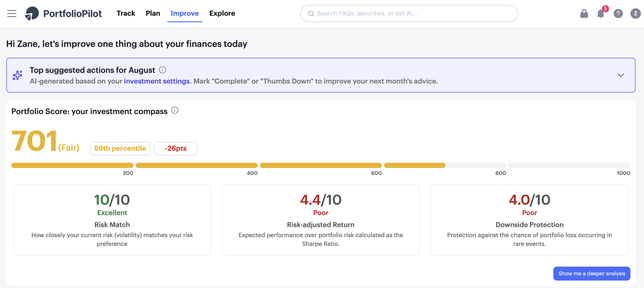
Task: Click Show me a deeper analysis button
Action: point(592,274)
